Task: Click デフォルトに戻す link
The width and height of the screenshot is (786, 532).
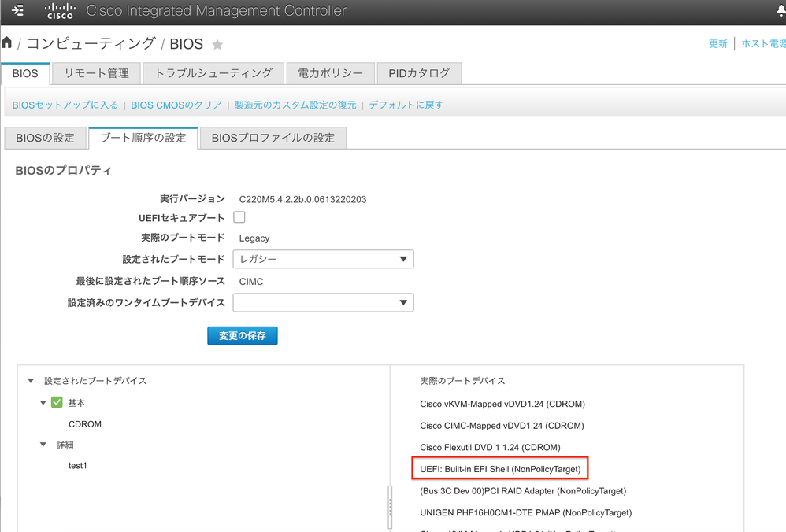Action: coord(406,105)
